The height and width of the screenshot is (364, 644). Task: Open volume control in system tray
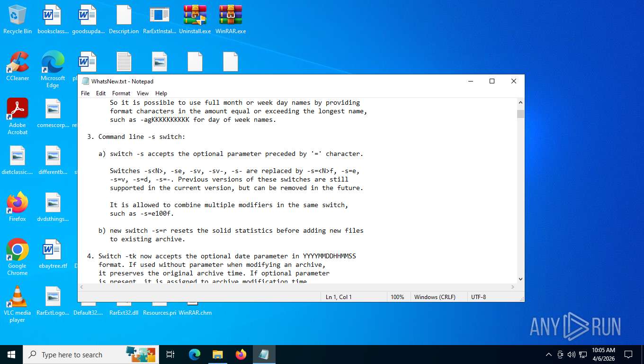[572, 355]
